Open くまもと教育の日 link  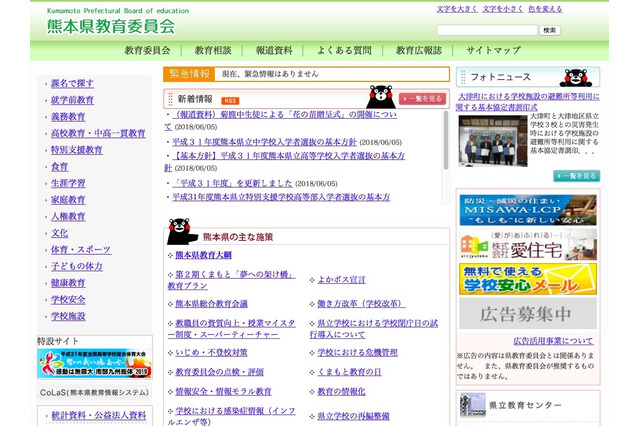349,372
